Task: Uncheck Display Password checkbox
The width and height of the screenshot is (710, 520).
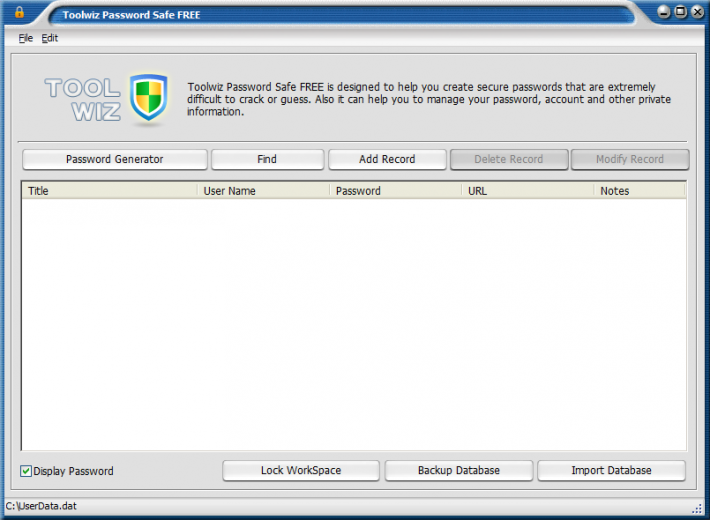Action: point(26,471)
